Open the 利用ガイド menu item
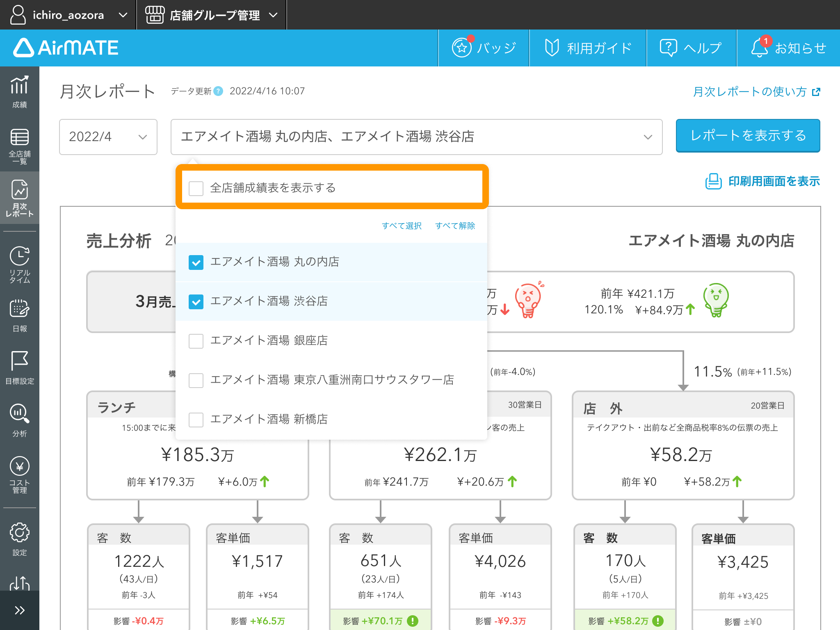 pos(588,48)
